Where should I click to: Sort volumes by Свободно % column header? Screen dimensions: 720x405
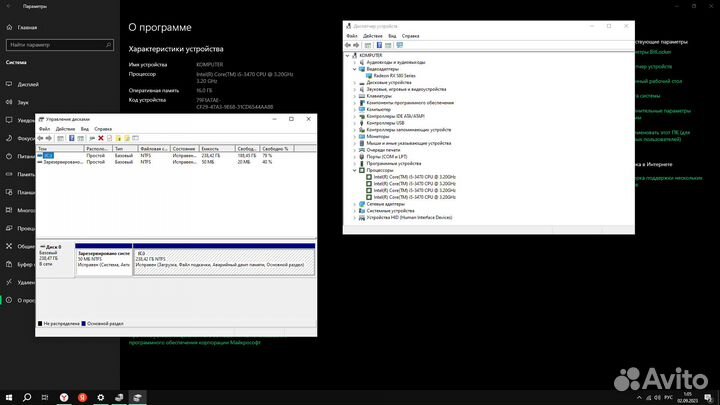277,149
